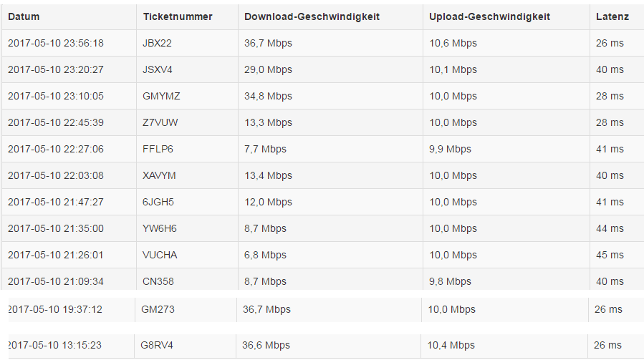Click the Latenz column header
Image resolution: width=644 pixels, height=360 pixels.
pyautogui.click(x=612, y=17)
